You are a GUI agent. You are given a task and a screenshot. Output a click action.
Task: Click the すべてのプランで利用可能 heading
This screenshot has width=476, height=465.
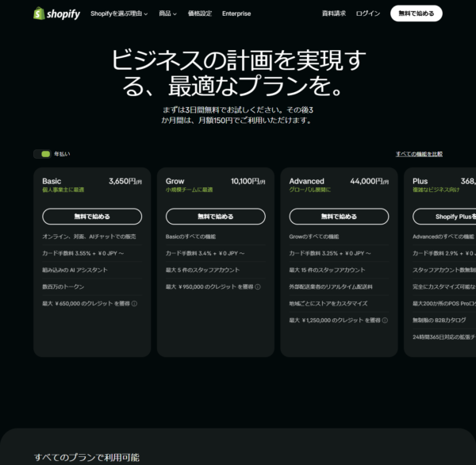pos(86,457)
